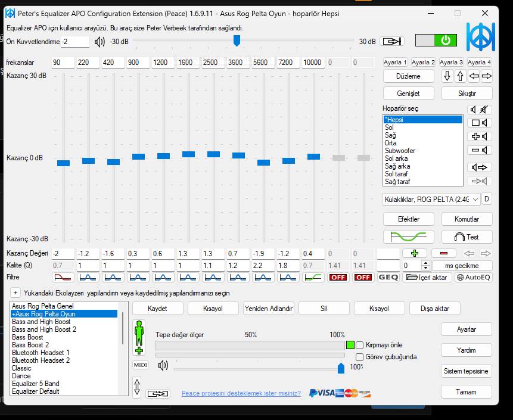Click the speaker copy arrow icon

point(479,167)
